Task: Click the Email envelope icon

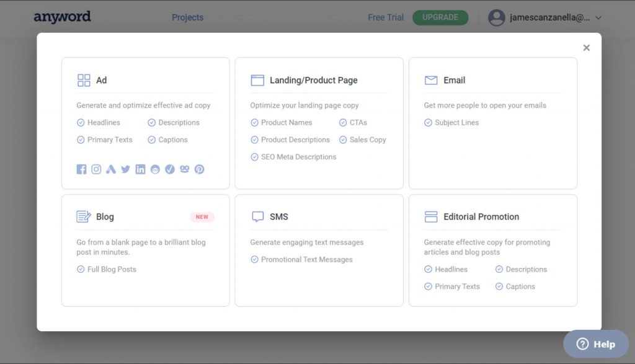Action: click(432, 79)
